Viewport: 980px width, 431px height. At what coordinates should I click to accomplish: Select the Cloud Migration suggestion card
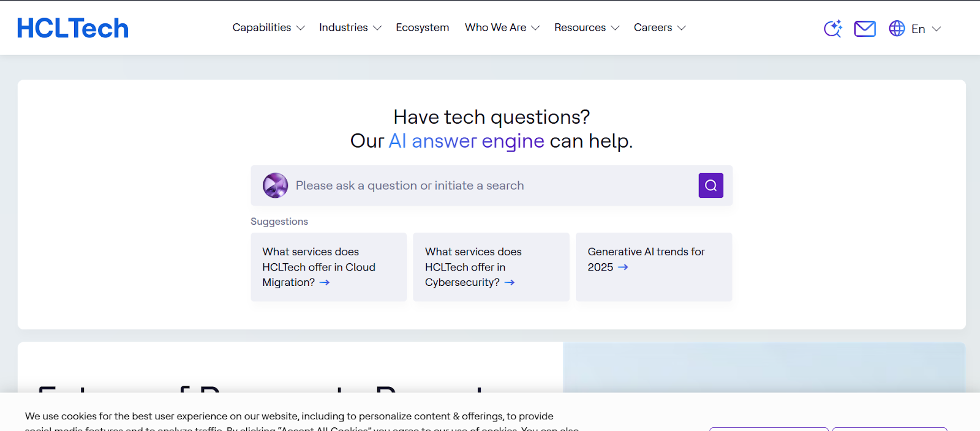[328, 267]
